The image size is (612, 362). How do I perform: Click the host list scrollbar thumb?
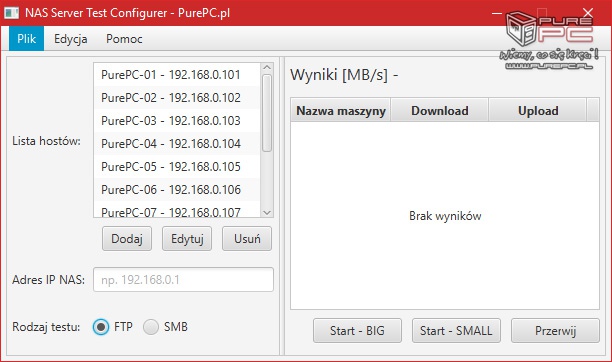point(267,113)
